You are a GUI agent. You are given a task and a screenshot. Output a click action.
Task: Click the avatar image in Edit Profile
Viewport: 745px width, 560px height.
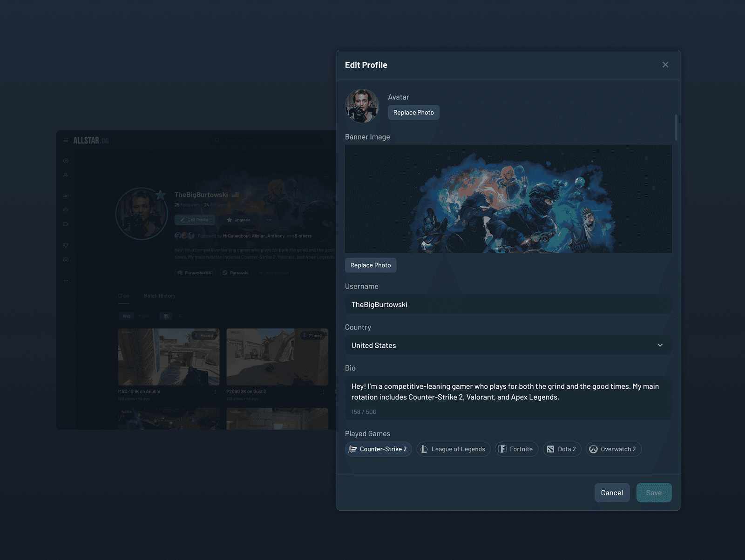tap(362, 106)
